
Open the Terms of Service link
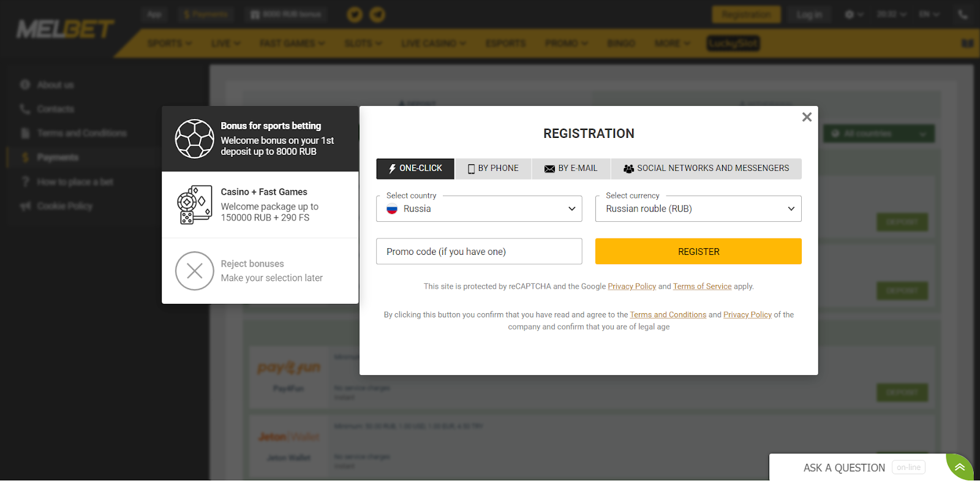tap(702, 286)
